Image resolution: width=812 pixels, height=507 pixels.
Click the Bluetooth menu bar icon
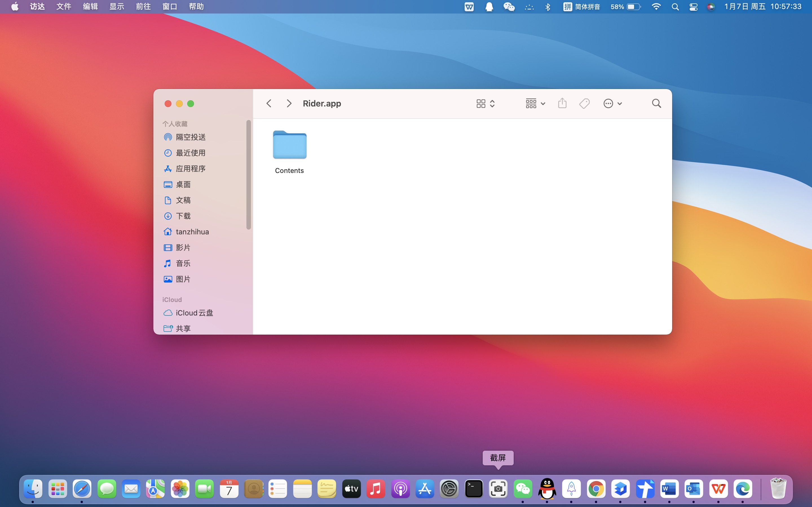[548, 7]
